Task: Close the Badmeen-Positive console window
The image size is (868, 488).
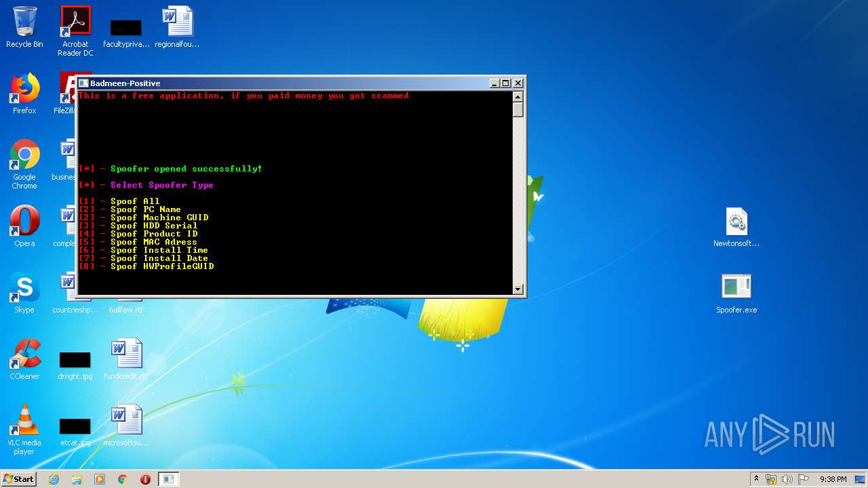Action: click(518, 83)
